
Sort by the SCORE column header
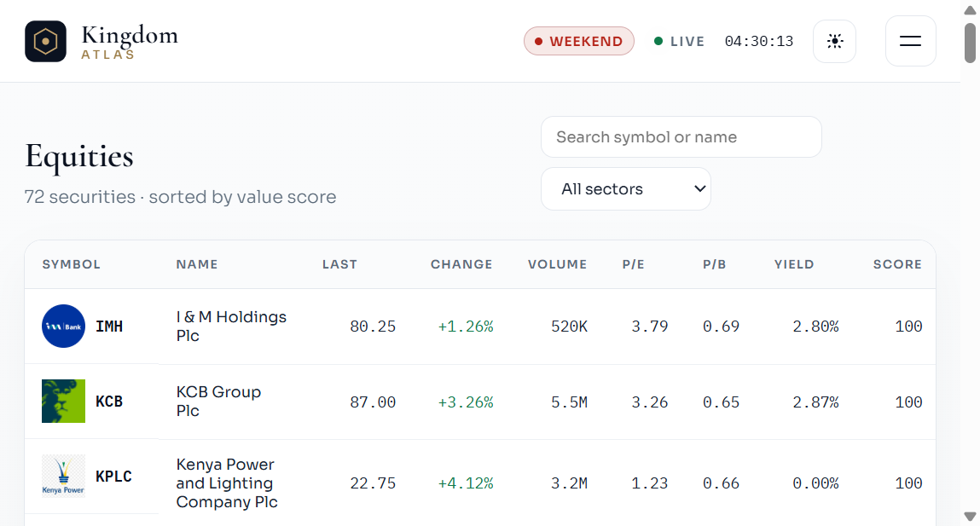(x=897, y=264)
